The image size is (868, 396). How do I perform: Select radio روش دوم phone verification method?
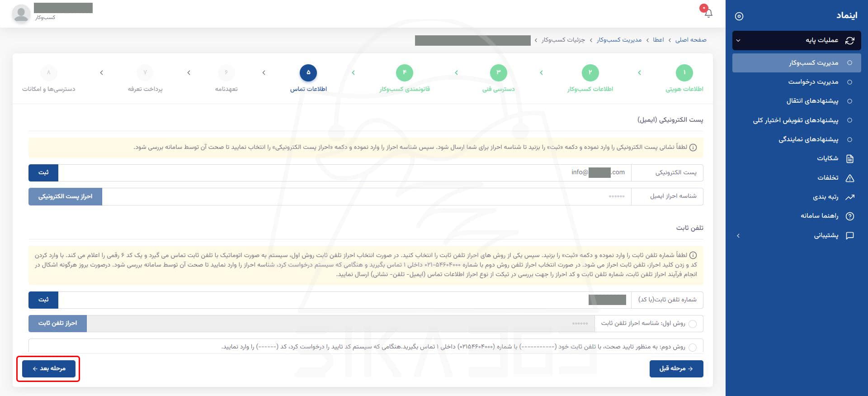pyautogui.click(x=693, y=347)
